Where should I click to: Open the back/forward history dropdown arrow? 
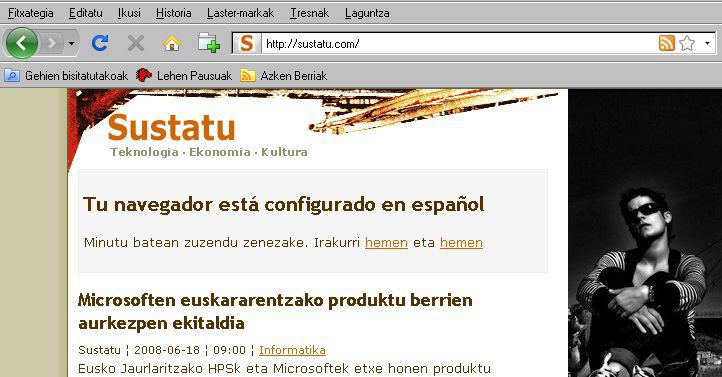point(71,44)
